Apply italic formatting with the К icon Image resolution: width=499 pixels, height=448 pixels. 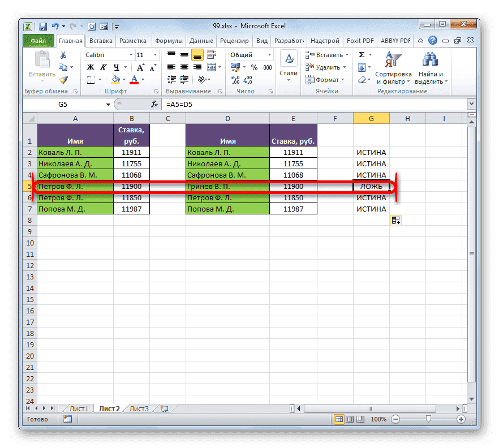click(103, 66)
